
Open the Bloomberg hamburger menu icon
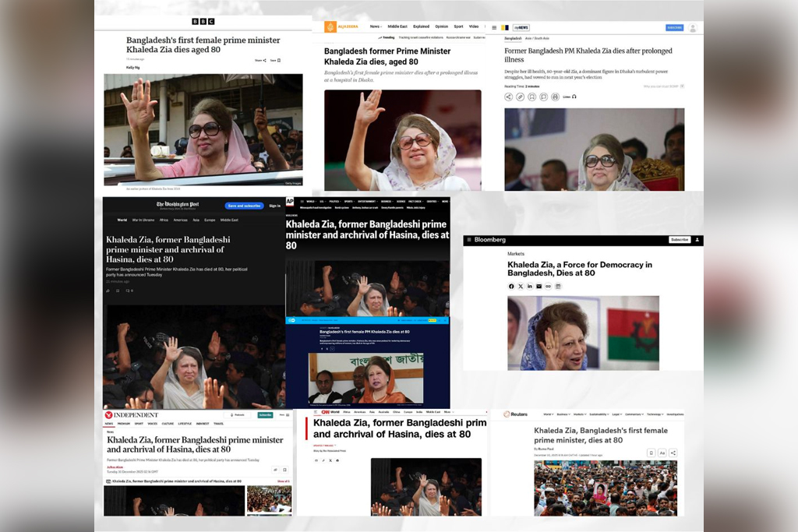point(469,240)
